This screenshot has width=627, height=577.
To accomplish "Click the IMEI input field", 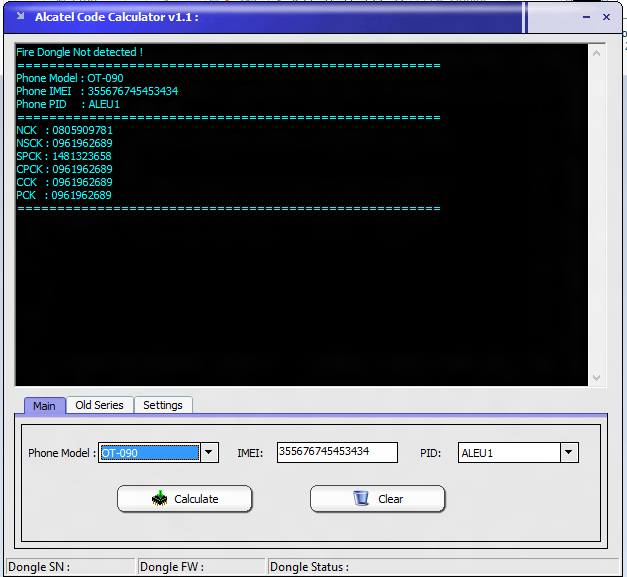I will click(337, 452).
